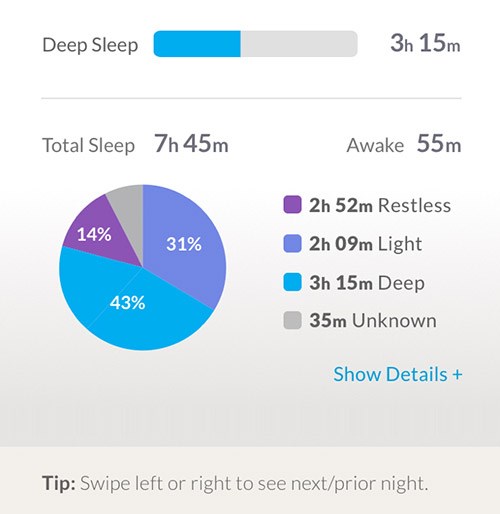Click the Deep Sleep progress bar filled portion
This screenshot has width=500, height=514.
[197, 44]
